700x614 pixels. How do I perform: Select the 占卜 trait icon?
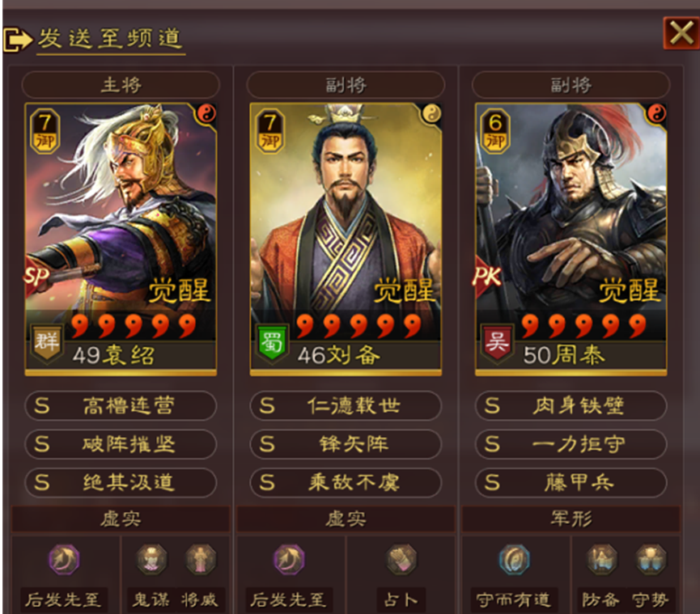401,559
